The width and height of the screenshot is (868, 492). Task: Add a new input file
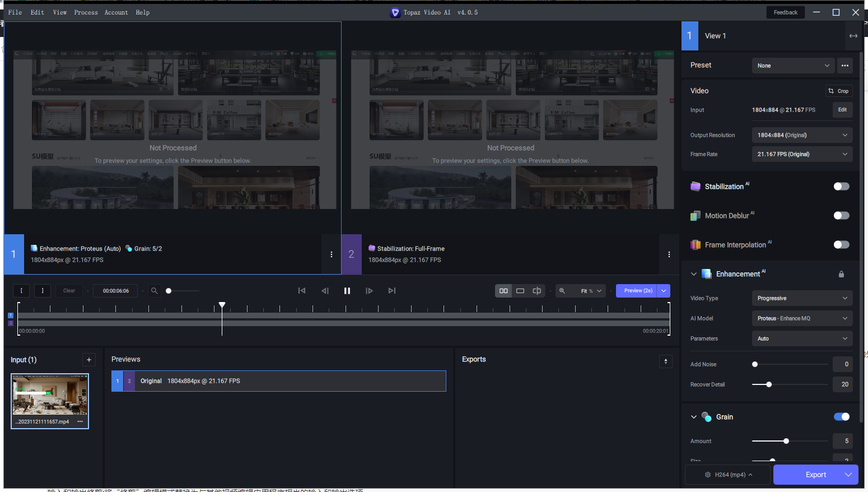89,360
